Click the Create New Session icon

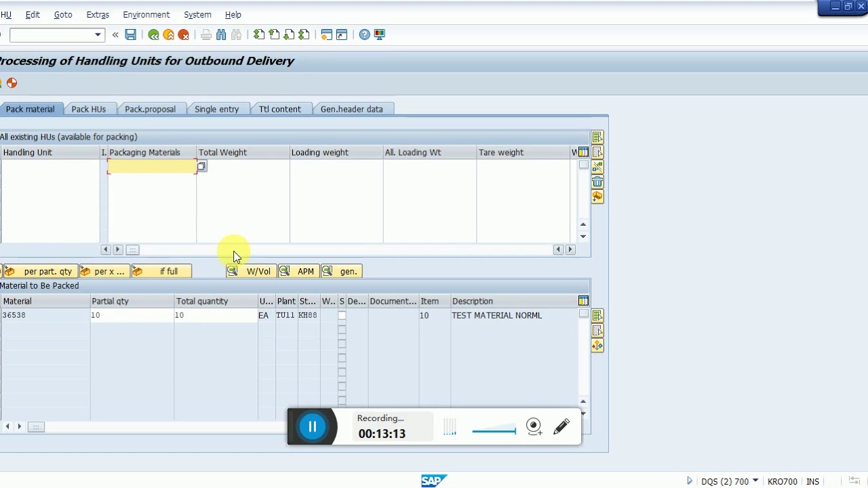327,35
